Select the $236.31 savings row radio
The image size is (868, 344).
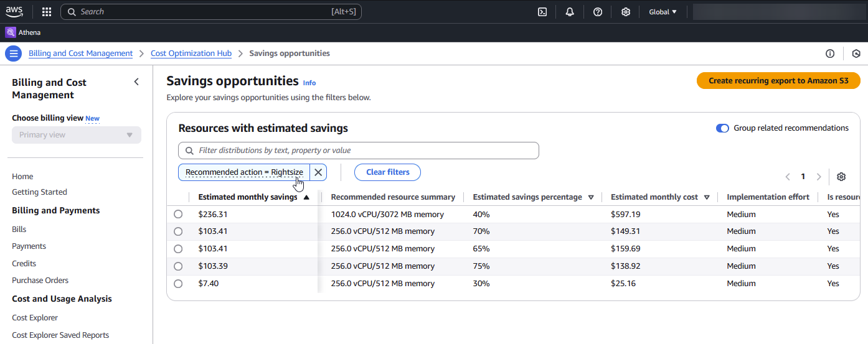point(178,214)
